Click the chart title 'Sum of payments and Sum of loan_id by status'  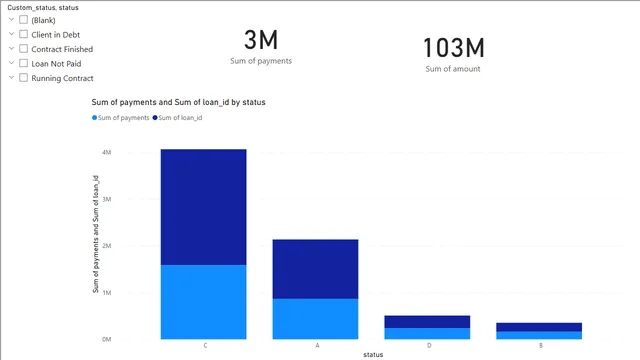(x=178, y=102)
